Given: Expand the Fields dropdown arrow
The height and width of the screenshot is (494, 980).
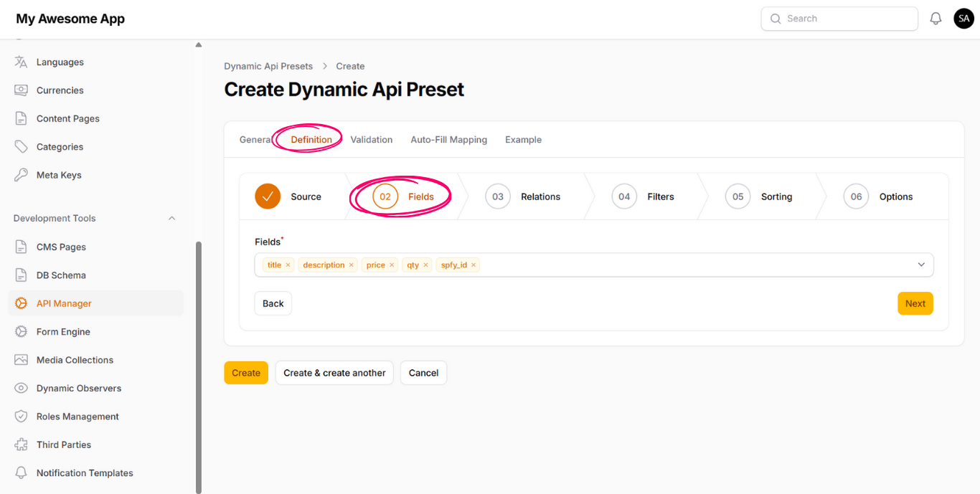Looking at the screenshot, I should click(x=921, y=265).
